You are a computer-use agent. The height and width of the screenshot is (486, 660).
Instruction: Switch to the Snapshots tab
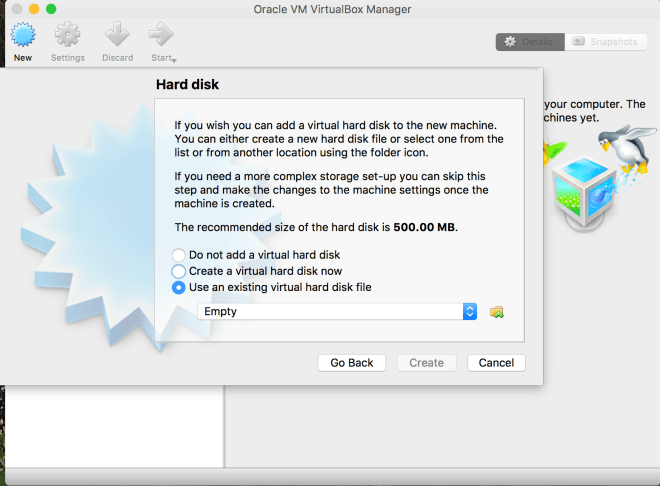[604, 42]
